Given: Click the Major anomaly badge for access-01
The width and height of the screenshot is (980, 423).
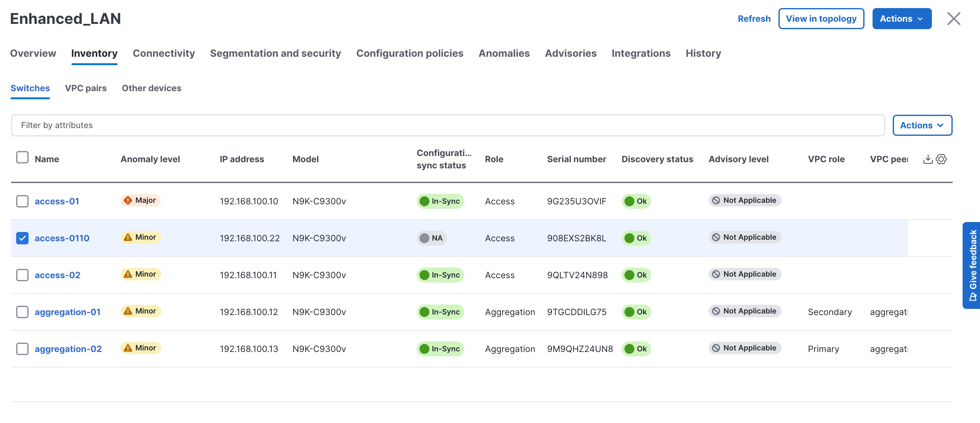Looking at the screenshot, I should (140, 200).
